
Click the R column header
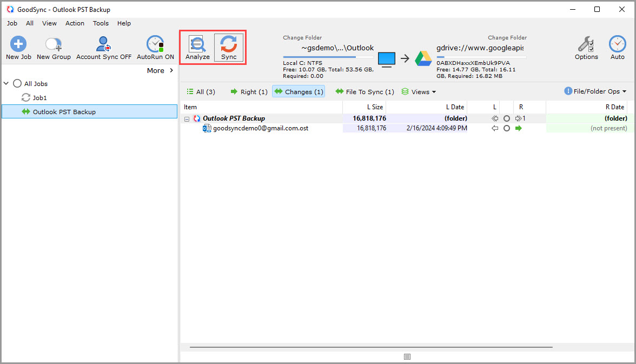(x=521, y=107)
